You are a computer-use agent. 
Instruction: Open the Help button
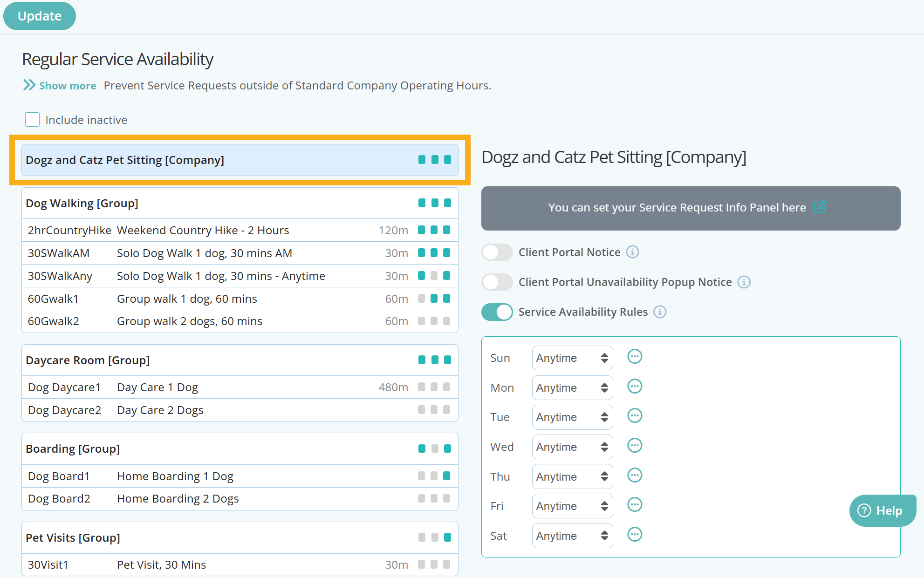tap(883, 510)
